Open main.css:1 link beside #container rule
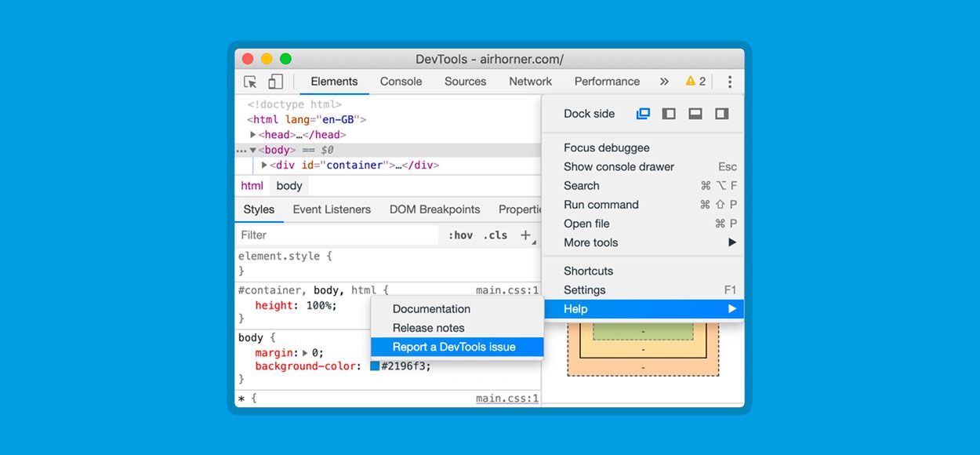Screen dimensions: 980x455 click(x=507, y=290)
